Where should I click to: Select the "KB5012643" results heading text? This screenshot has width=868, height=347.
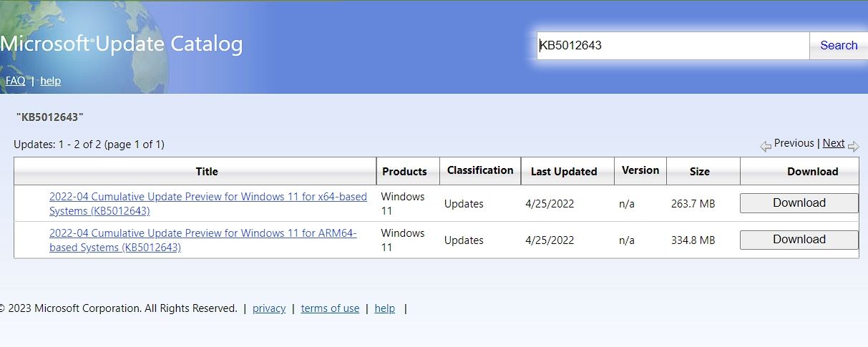point(50,117)
